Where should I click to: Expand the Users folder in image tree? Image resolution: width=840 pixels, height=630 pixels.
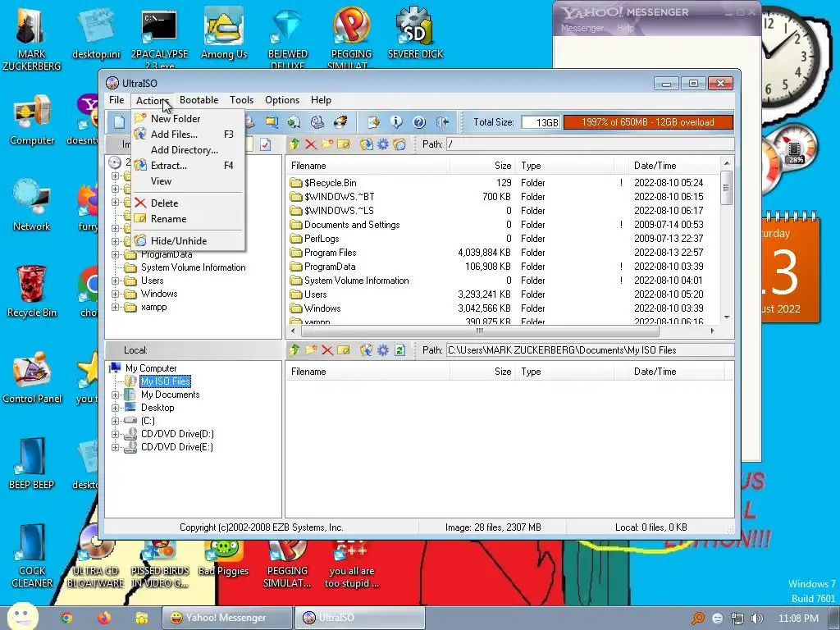115,281
